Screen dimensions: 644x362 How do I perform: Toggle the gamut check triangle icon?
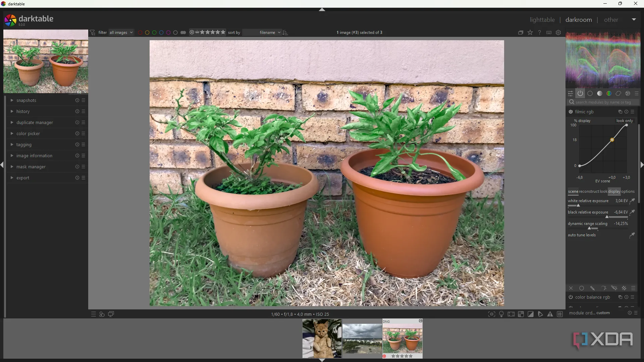[550, 314]
